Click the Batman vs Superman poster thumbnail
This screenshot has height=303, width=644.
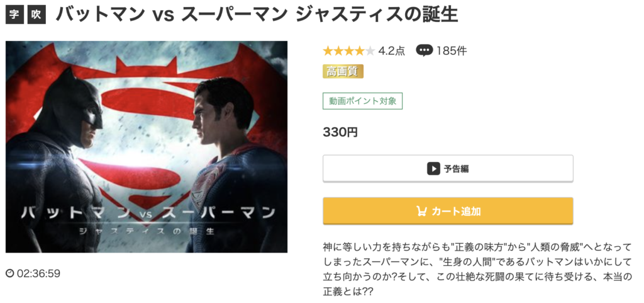[x=146, y=147]
